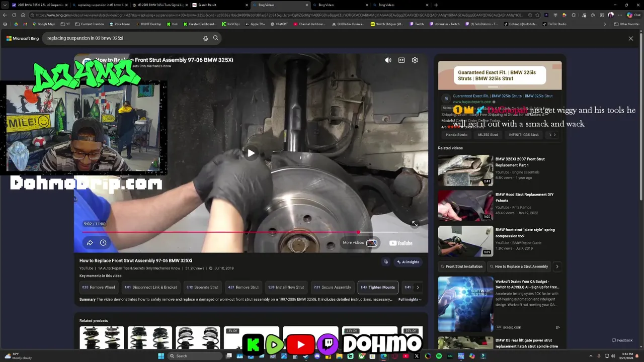Switch to the Search Result browser tab
This screenshot has width=644, height=362.
[219, 5]
